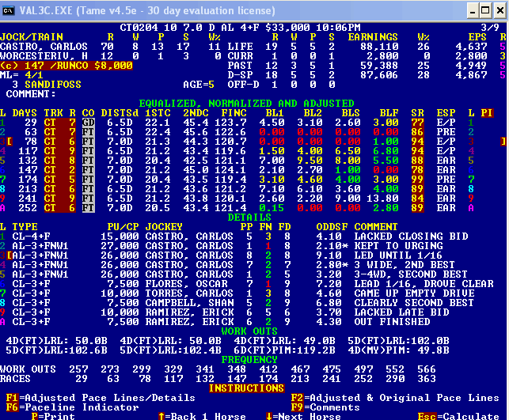Click the BLF column header
The width and height of the screenshot is (509, 420).
(x=389, y=113)
